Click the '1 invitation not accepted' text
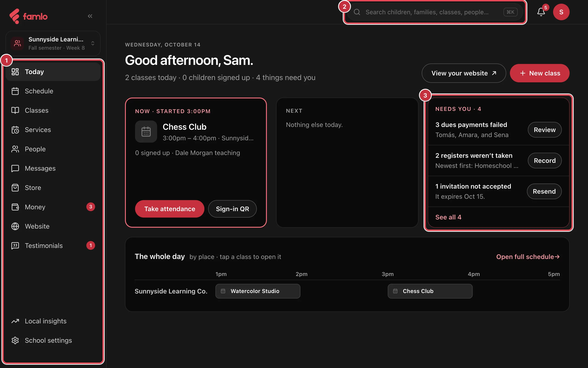 click(x=473, y=187)
